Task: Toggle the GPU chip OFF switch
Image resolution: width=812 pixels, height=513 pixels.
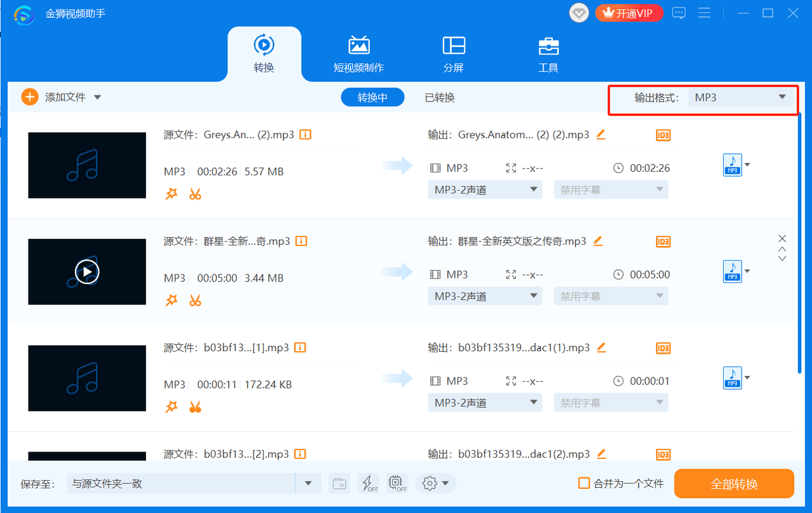Action: 397,484
